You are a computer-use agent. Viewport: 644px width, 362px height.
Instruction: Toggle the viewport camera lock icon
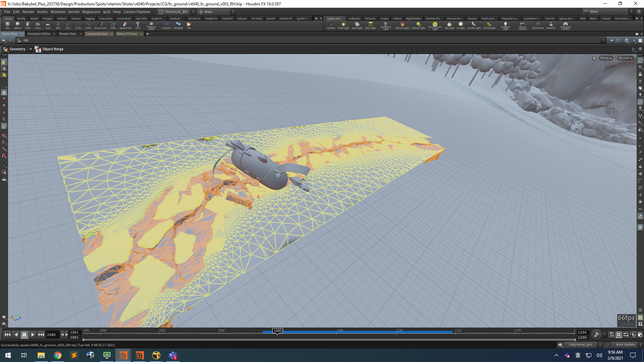point(594,58)
